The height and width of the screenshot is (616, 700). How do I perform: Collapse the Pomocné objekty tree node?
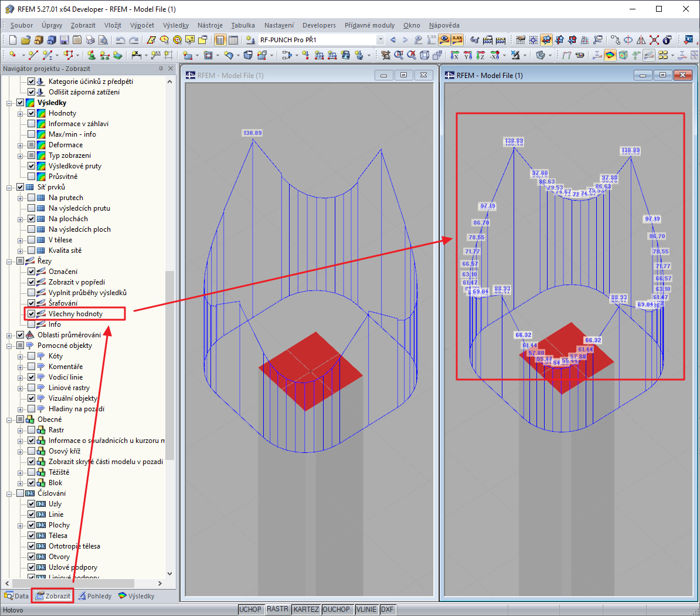coord(9,346)
